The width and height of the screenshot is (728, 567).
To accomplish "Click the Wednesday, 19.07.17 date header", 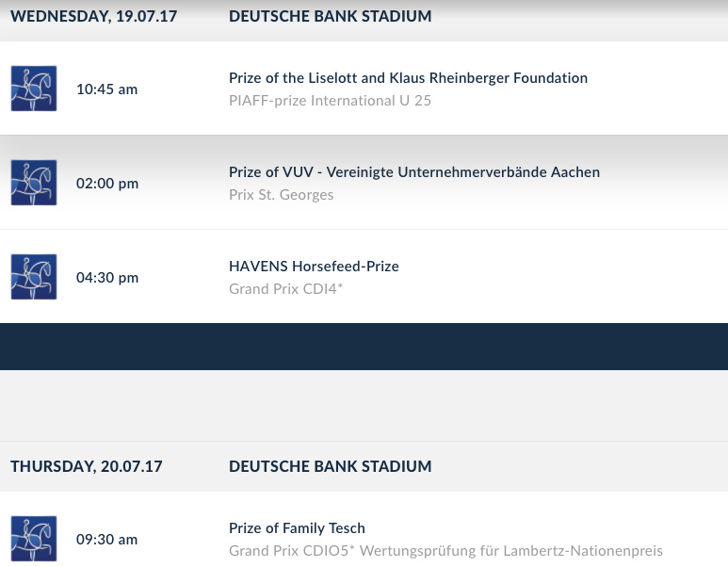I will [x=94, y=16].
